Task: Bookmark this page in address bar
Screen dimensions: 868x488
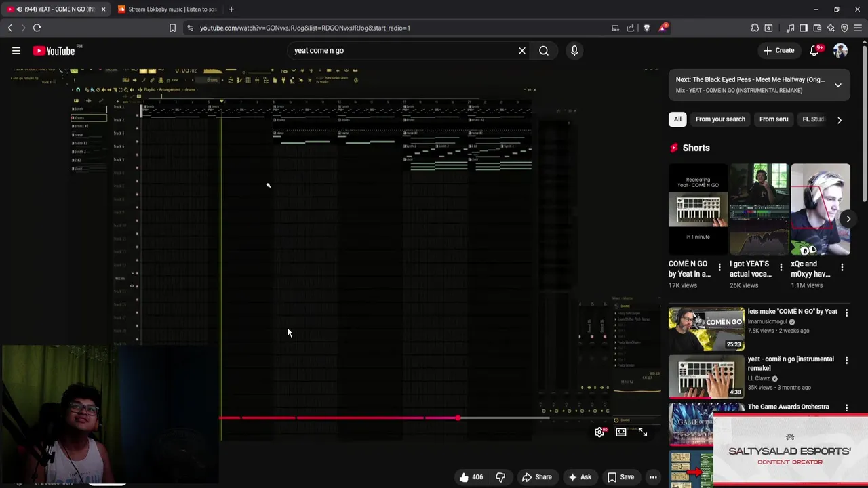Action: pos(172,28)
